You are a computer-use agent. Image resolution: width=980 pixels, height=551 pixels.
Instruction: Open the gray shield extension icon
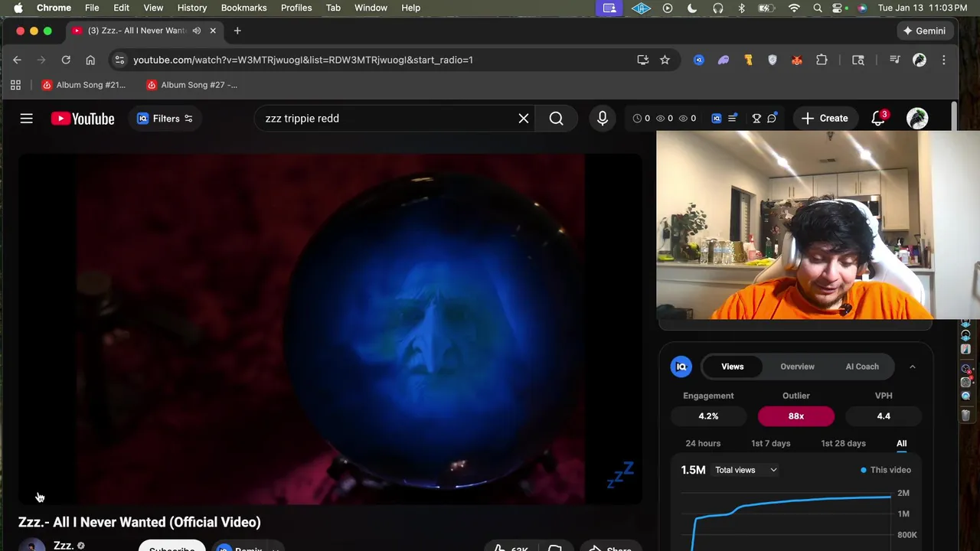tap(773, 60)
